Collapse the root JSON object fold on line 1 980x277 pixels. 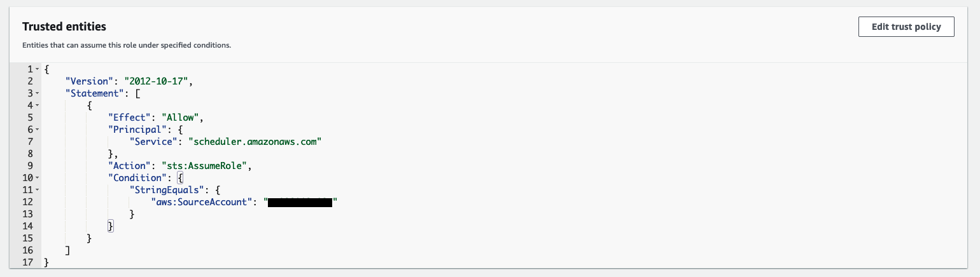tap(38, 69)
